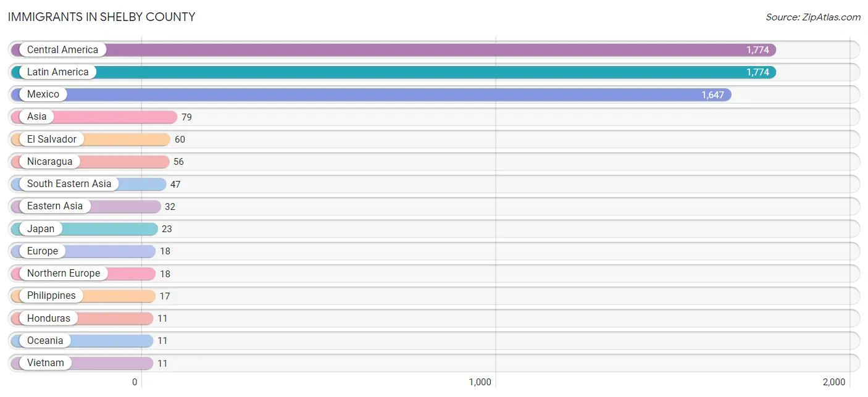
Task: Select the 1,647 value on Mexico bar
Action: tap(713, 95)
